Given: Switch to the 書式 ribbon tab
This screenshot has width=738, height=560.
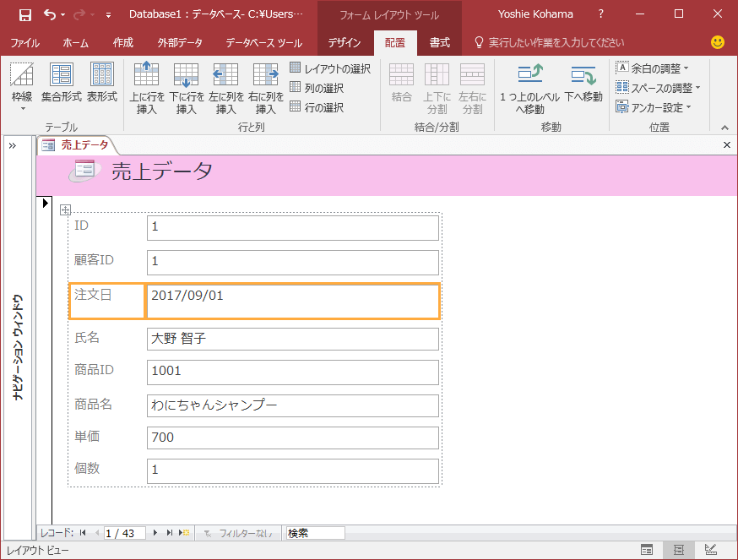Looking at the screenshot, I should click(440, 43).
